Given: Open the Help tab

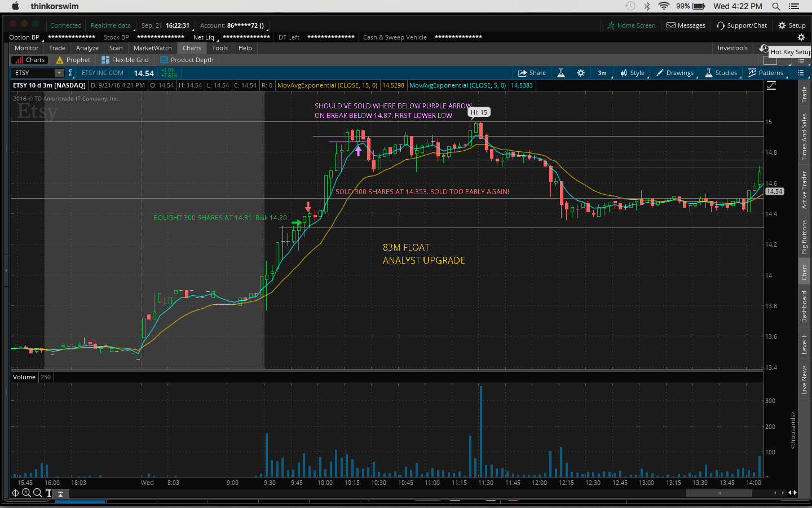Looking at the screenshot, I should (x=245, y=48).
